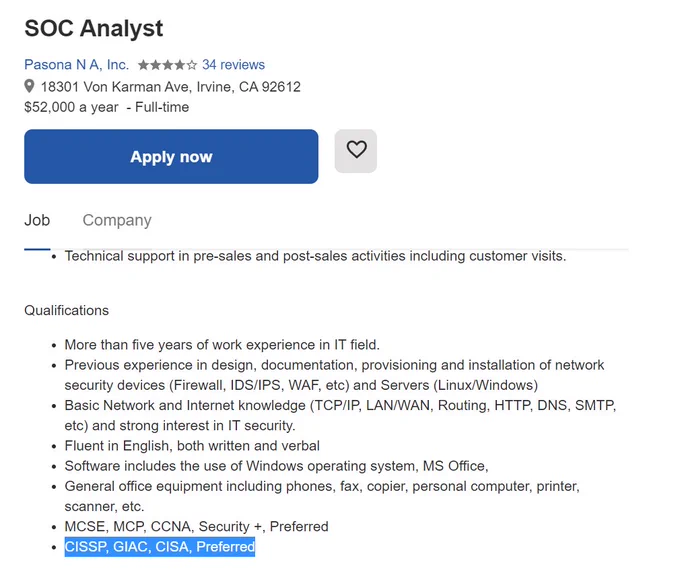Click the highlighted CISSP, GIAC, CISA, Preferred text
680x571 pixels.
pyautogui.click(x=160, y=547)
